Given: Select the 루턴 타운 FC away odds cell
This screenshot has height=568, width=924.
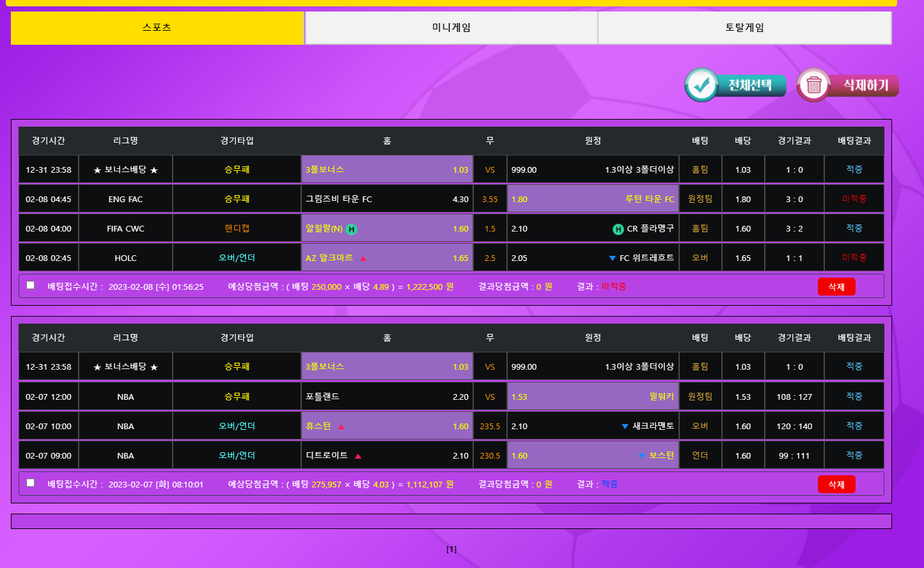Looking at the screenshot, I should coord(592,199).
